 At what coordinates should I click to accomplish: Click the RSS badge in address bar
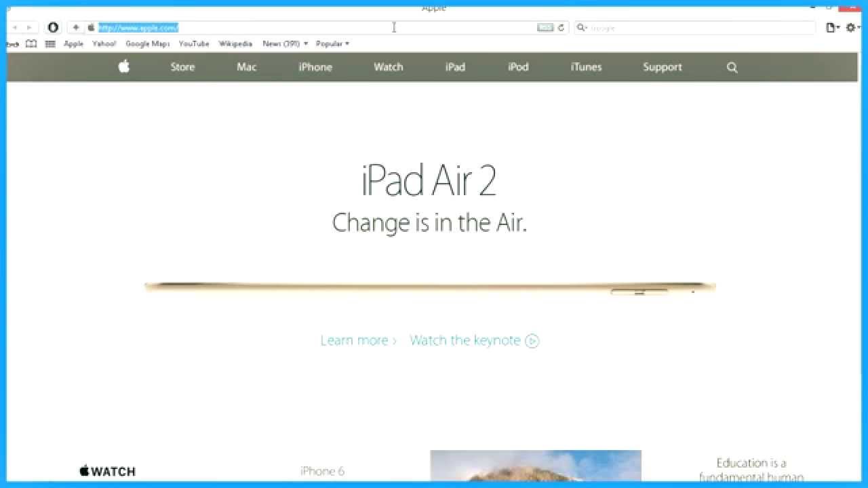(x=545, y=28)
